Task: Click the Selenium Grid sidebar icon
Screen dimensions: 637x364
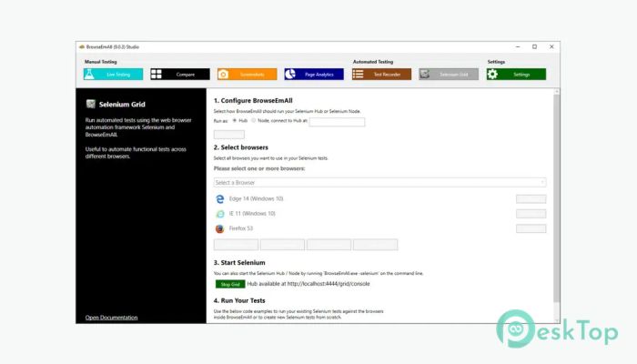Action: 91,104
